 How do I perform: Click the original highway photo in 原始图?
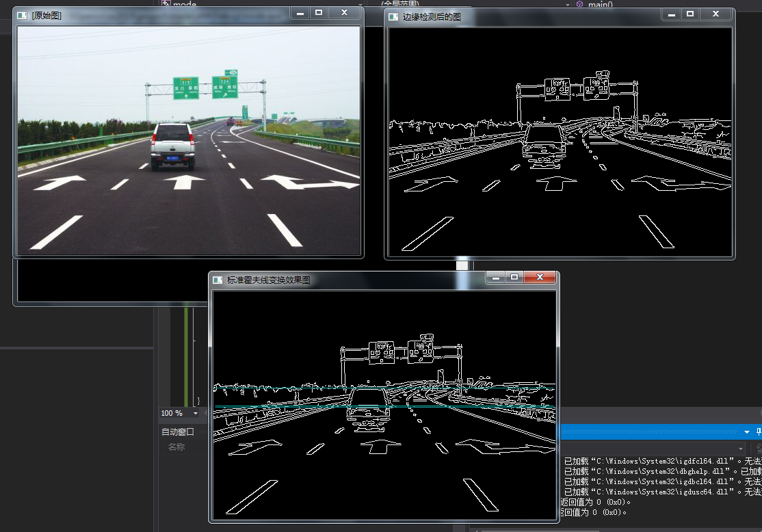[189, 140]
